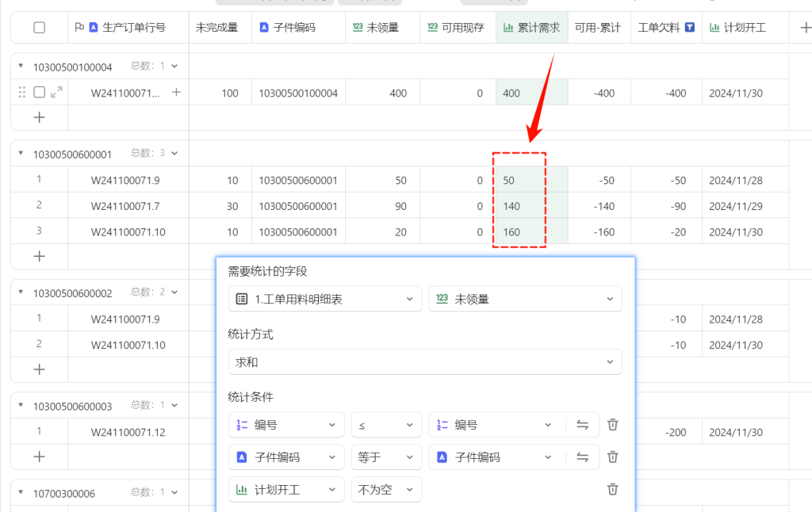
Task: Open the right 编号 comparison value dropdown
Action: click(496, 425)
